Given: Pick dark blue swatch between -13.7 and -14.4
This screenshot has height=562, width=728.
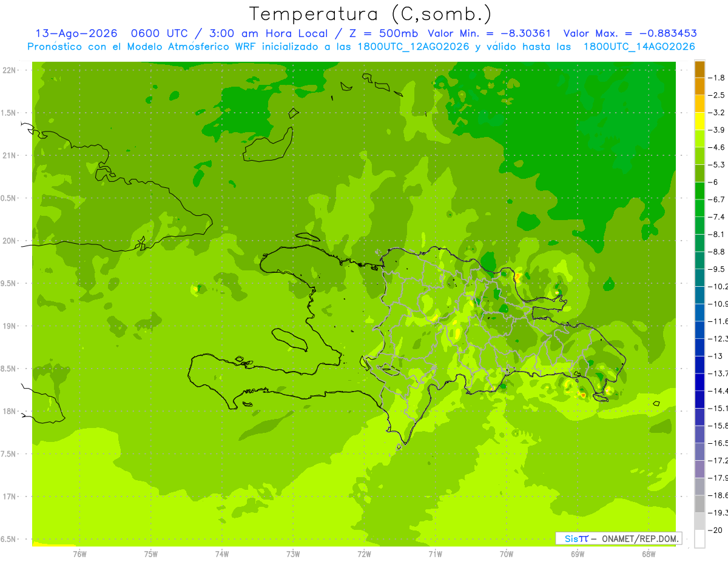Looking at the screenshot, I should tap(699, 383).
